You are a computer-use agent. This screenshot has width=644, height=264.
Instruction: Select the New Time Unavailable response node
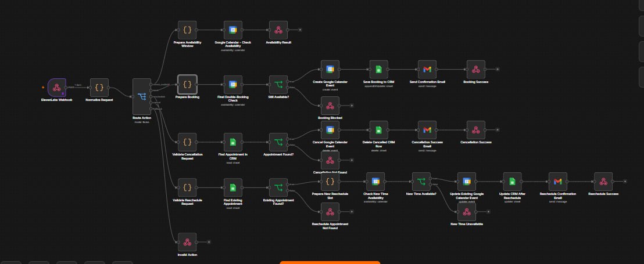[x=467, y=212]
